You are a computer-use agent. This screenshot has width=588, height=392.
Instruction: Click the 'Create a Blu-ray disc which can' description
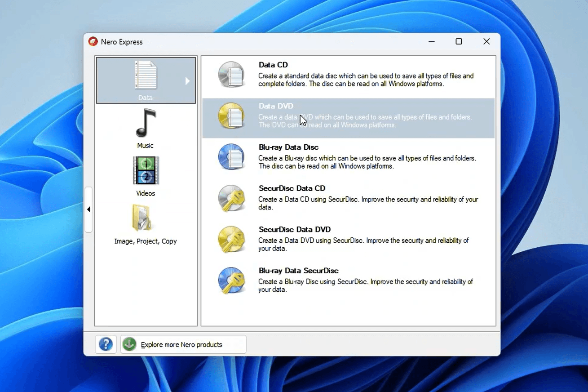click(x=367, y=162)
